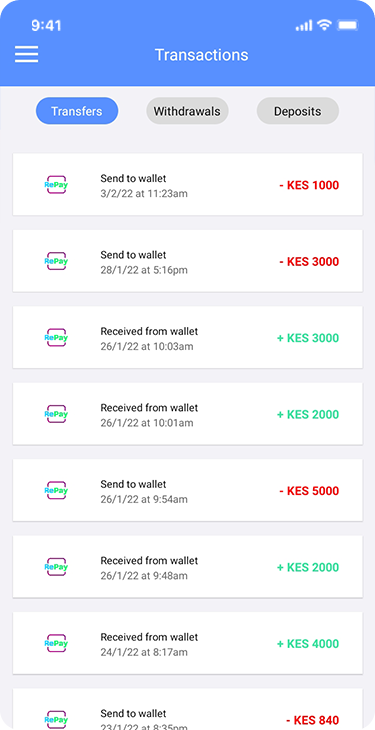The width and height of the screenshot is (375, 730).
Task: Tap RePay logo on 24/1/22 transaction
Action: [56, 643]
